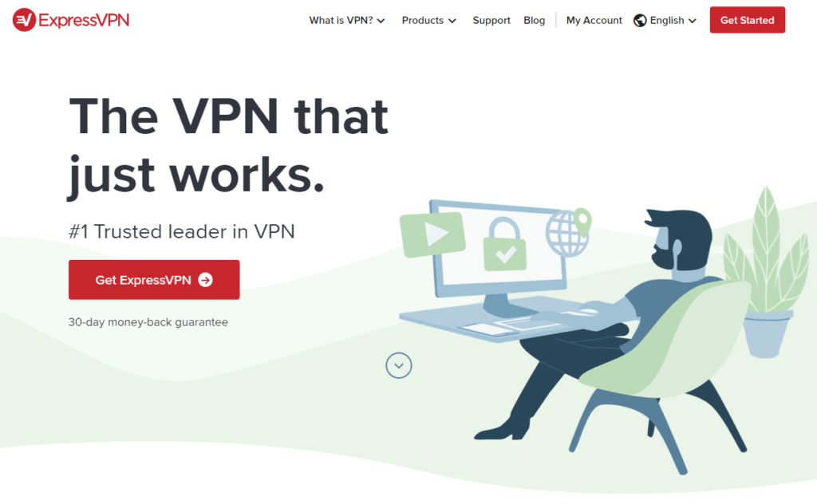Go to the Blog
Viewport: 817px width, 504px height.
pos(534,20)
